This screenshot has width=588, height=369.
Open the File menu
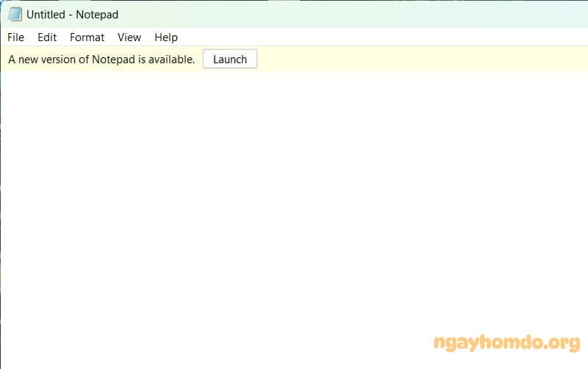15,37
